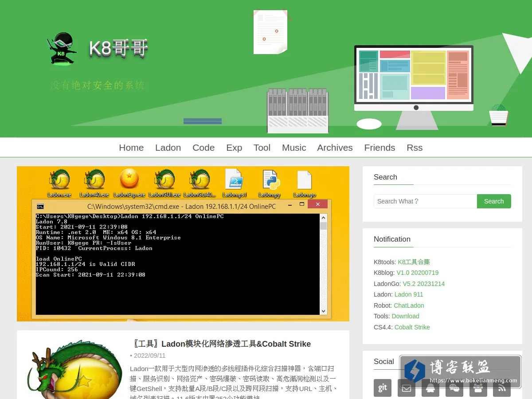
Task: Open the WeChat social icon
Action: [x=454, y=387]
